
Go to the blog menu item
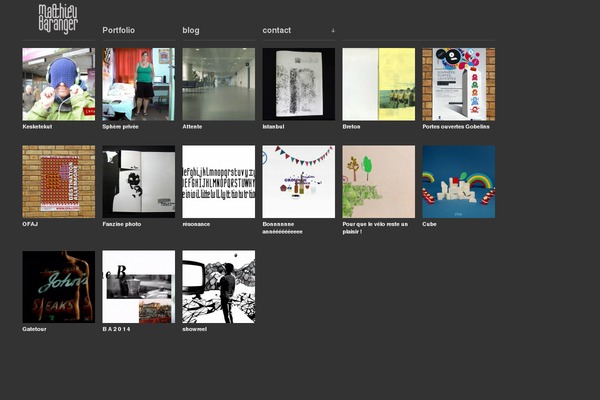coord(191,30)
